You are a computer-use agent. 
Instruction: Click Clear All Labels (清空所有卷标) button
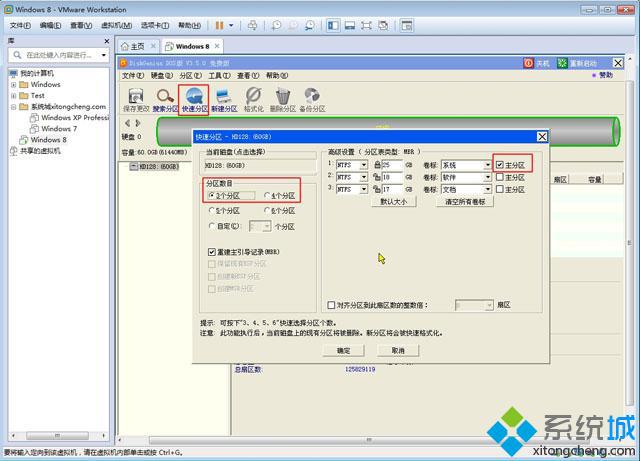pos(465,202)
